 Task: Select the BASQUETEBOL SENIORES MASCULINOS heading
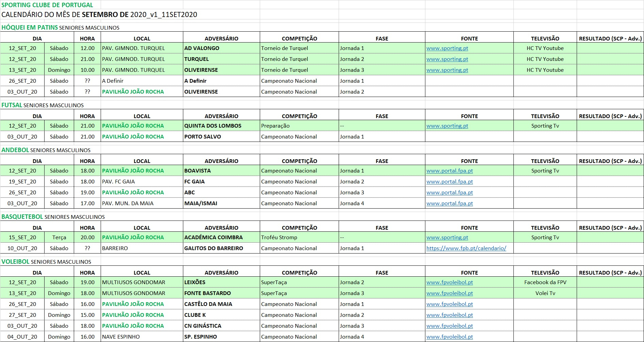53,217
